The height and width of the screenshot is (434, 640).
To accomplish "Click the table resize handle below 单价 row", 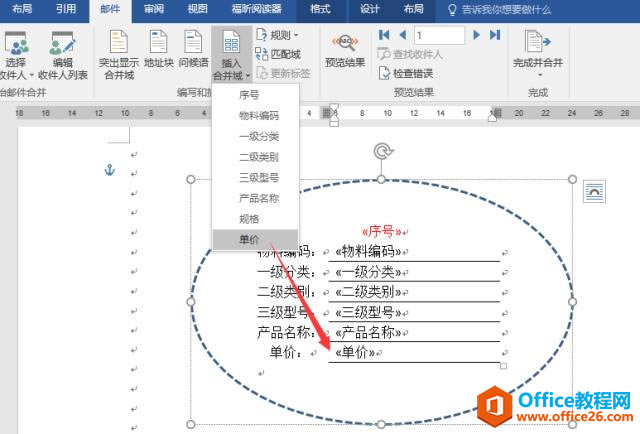I will 503,366.
